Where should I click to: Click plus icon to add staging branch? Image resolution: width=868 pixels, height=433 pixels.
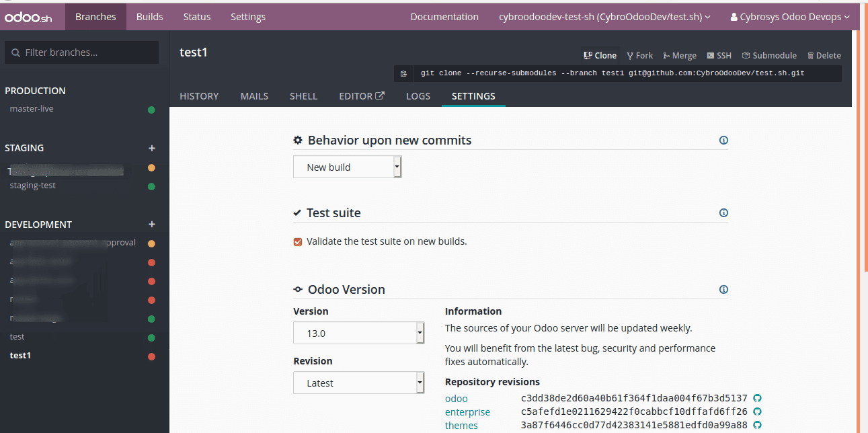(x=152, y=148)
